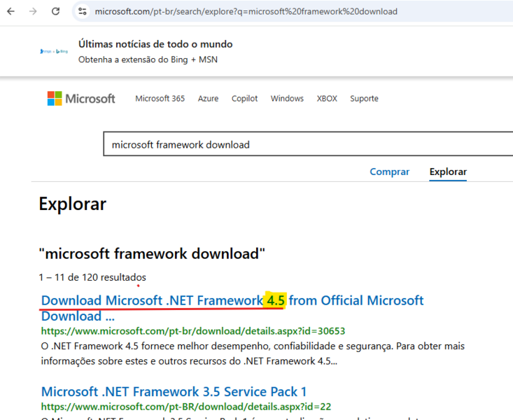Viewport: 513px width, 420px height.
Task: Click the "1 – 11 de 120 resultados" text
Action: pos(92,277)
